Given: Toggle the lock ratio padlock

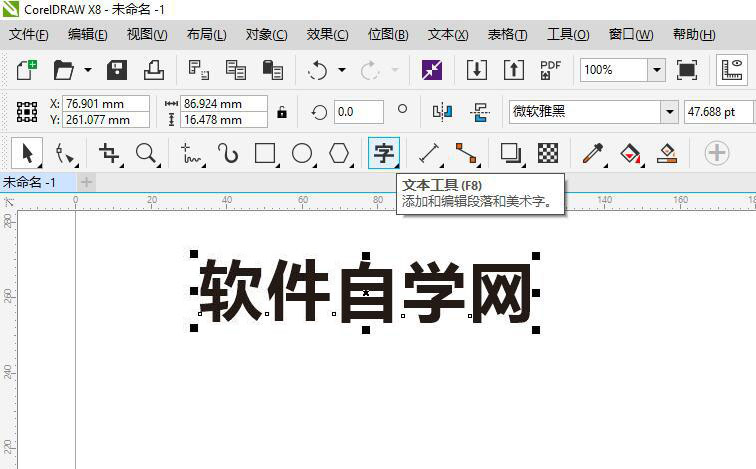Looking at the screenshot, I should pyautogui.click(x=282, y=112).
